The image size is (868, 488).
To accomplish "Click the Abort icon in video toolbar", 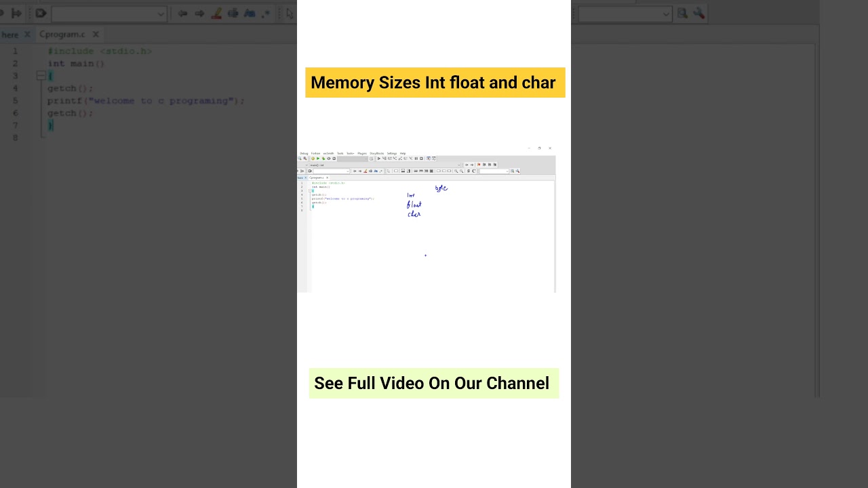I will tap(334, 159).
